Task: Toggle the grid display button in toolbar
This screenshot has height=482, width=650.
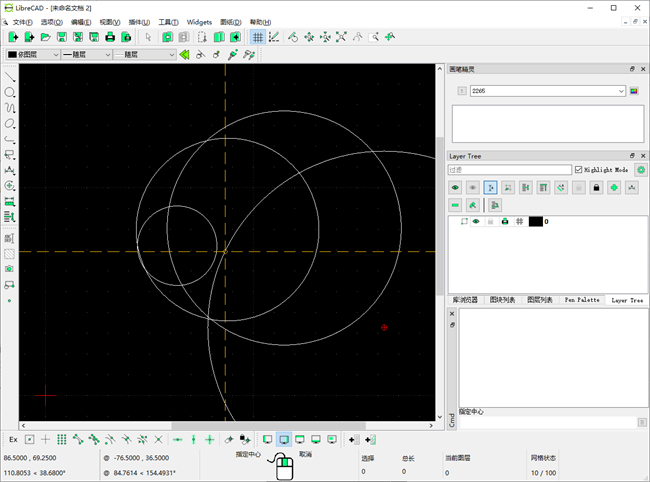Action: click(258, 37)
